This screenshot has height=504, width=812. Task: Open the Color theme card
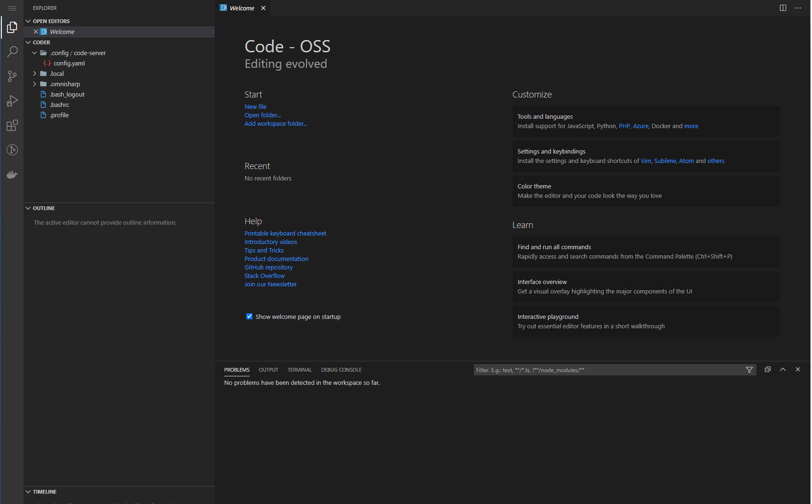(646, 191)
